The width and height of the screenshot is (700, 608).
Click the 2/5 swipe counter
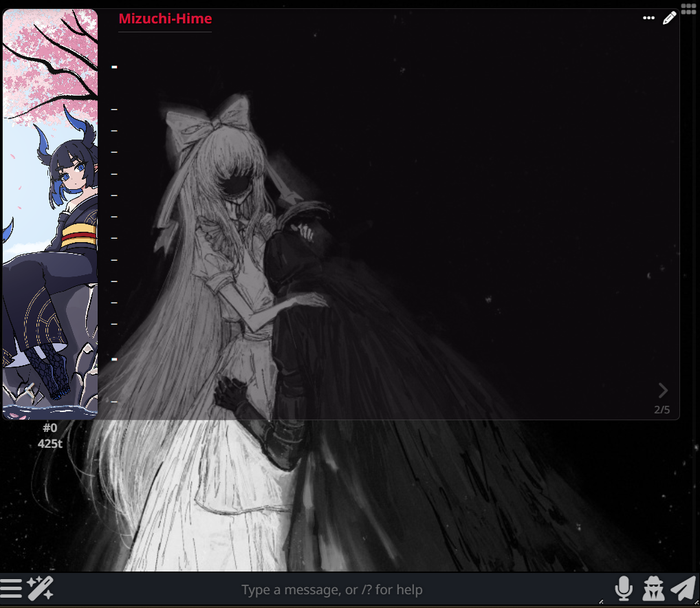661,410
